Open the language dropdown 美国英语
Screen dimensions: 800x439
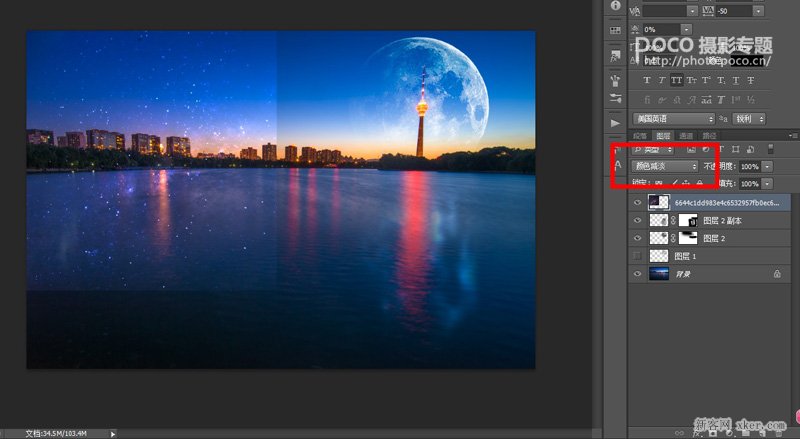673,118
